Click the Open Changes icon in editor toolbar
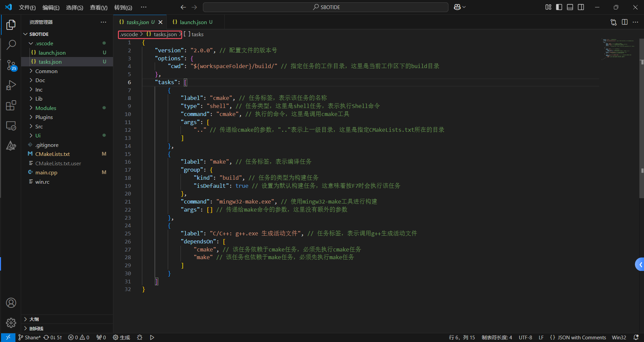Screen dimensions: 644x342 (613, 22)
